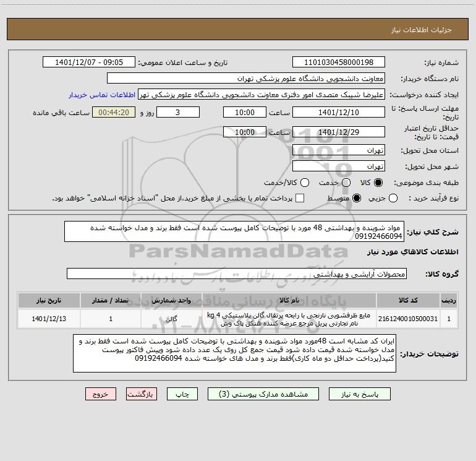This screenshot has width=476, height=461.
Task: Open the اطلاعات تماس خریدار link
Action: [102, 95]
